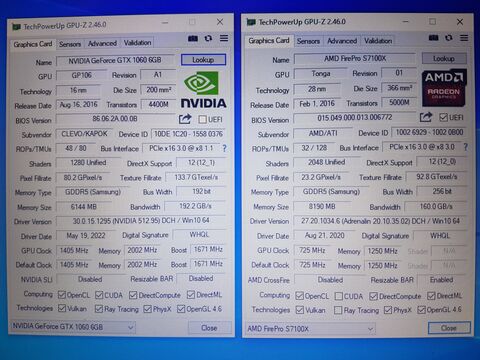Toggle OpenCL checkbox in NVIDIA window
The height and width of the screenshot is (360, 480).
62,295
